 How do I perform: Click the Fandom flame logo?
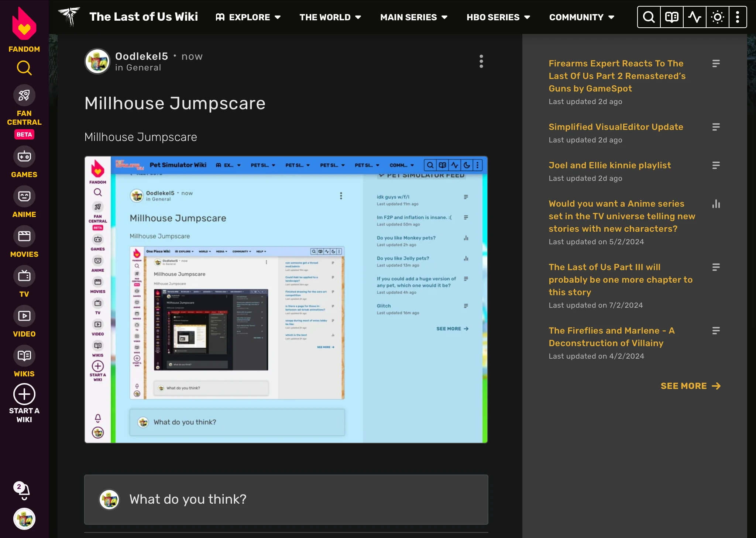point(24,25)
